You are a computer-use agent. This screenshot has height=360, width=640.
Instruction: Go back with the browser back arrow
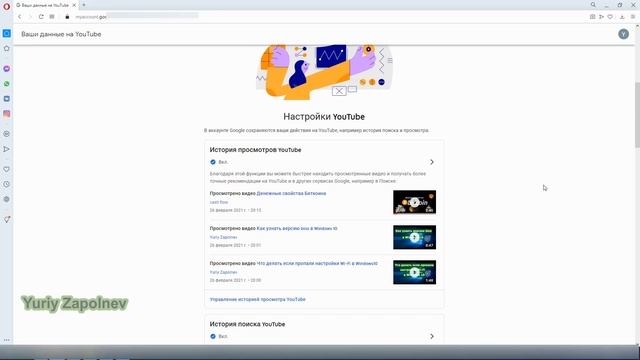point(20,17)
